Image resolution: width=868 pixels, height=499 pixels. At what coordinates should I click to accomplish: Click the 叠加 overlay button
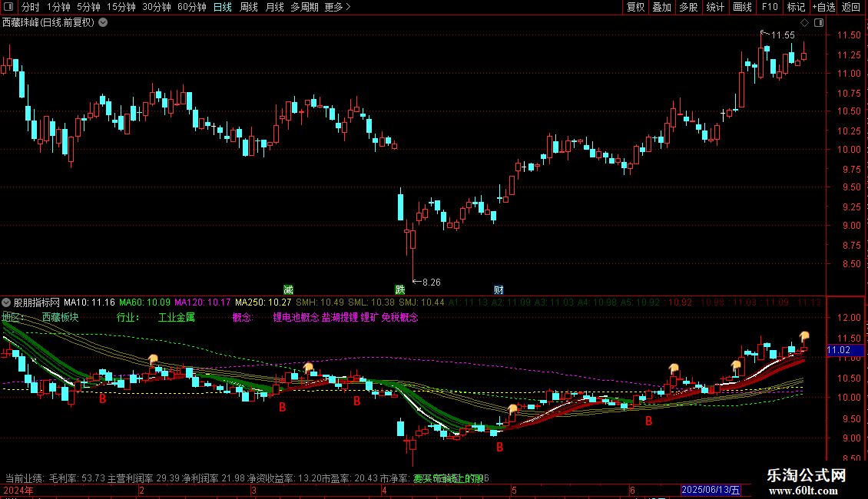[x=662, y=7]
